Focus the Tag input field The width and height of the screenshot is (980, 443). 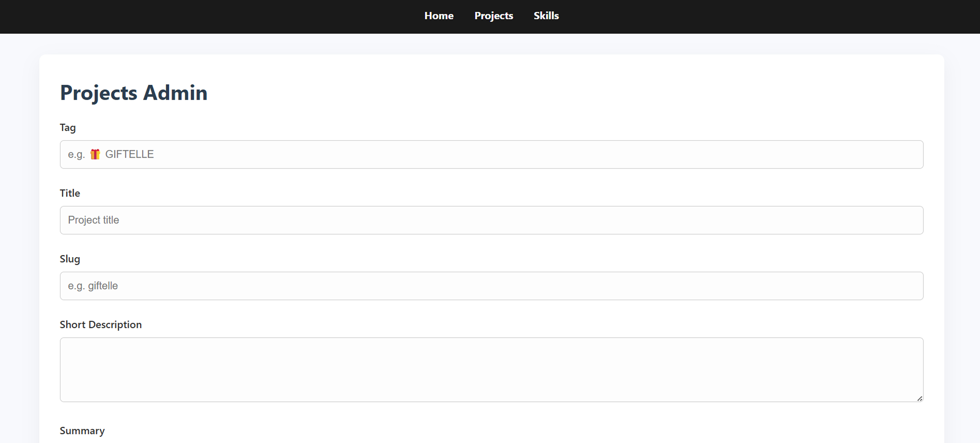coord(491,155)
